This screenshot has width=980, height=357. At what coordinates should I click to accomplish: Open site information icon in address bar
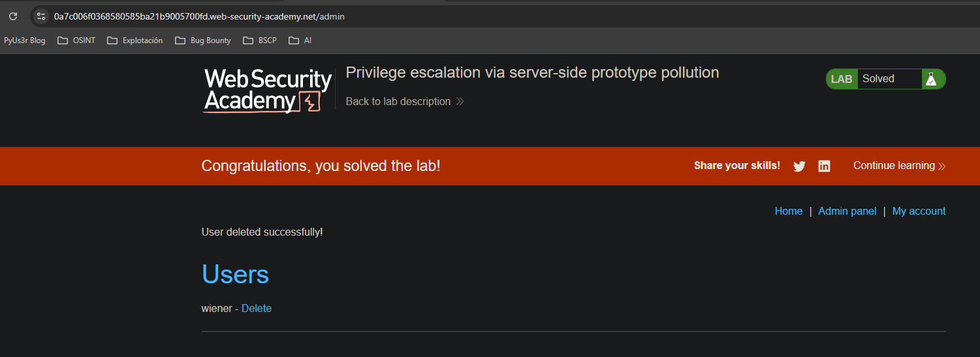click(40, 16)
